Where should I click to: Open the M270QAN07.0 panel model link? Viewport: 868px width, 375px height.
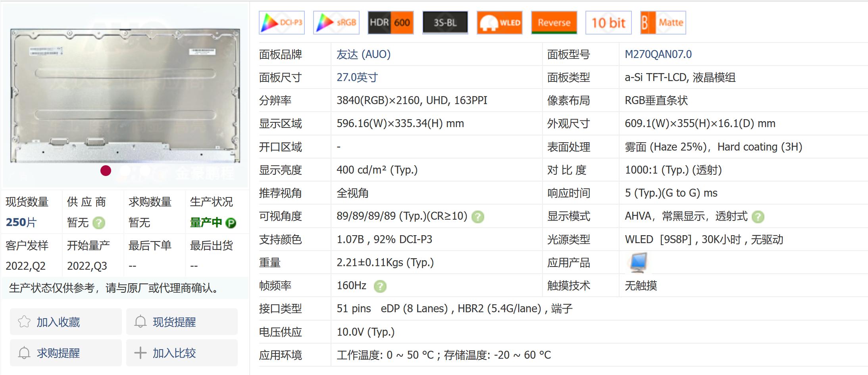coord(658,54)
